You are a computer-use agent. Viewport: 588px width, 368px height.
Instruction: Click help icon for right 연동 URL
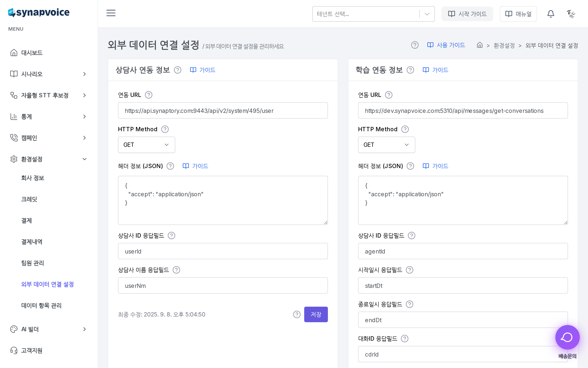389,95
